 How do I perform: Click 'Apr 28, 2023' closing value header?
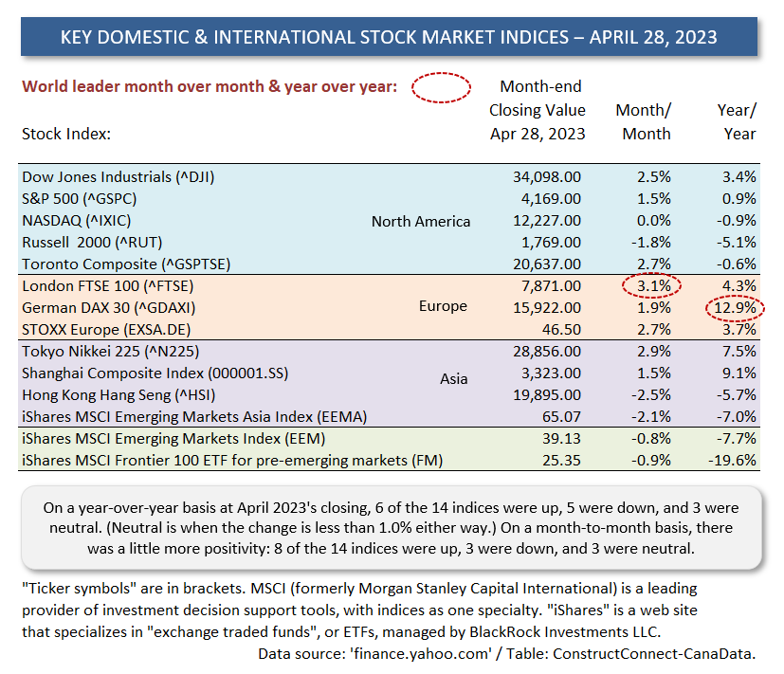click(538, 134)
